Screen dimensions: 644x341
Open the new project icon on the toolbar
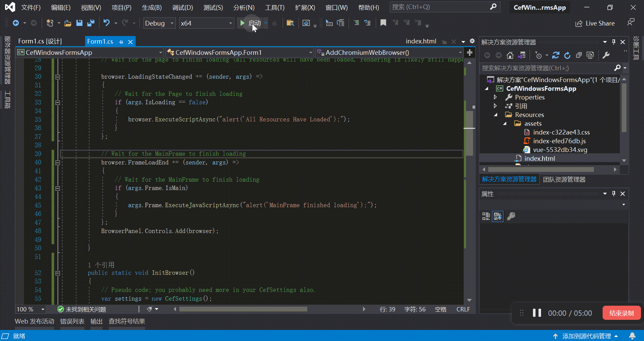pos(50,23)
